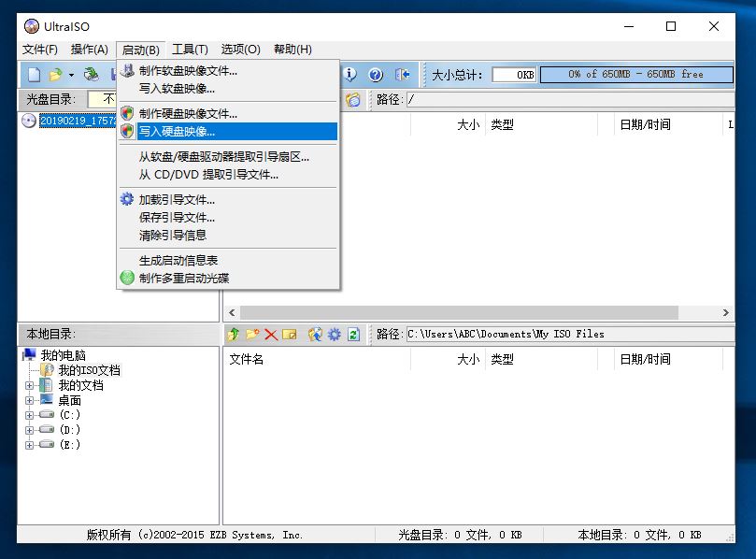Click the gear icon of 加载引导文件
Image resolution: width=756 pixels, height=559 pixels.
[x=127, y=199]
